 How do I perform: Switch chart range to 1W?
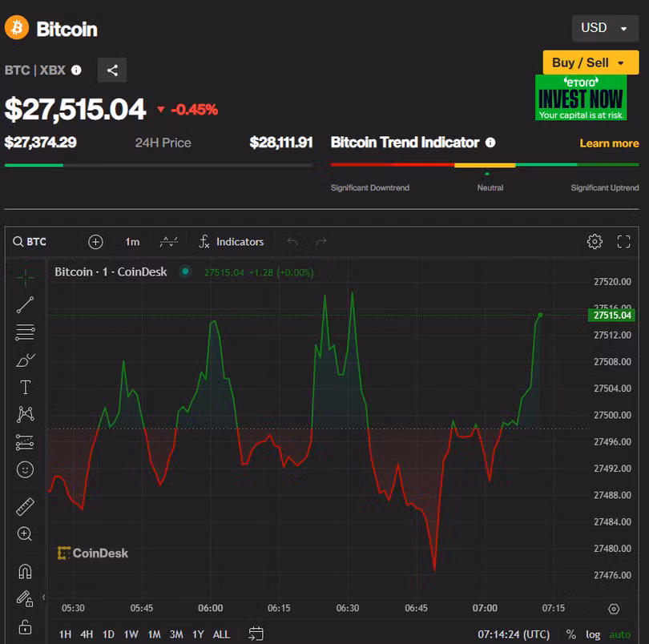[x=131, y=634]
